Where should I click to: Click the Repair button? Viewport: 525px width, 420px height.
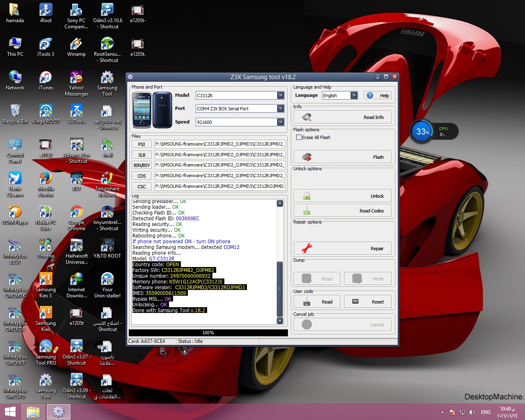click(342, 248)
